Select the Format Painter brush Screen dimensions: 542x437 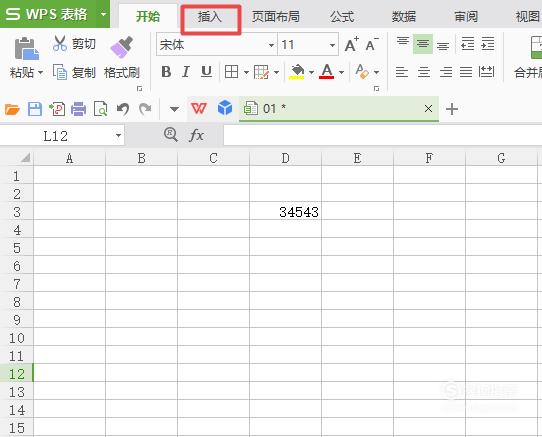tap(121, 47)
